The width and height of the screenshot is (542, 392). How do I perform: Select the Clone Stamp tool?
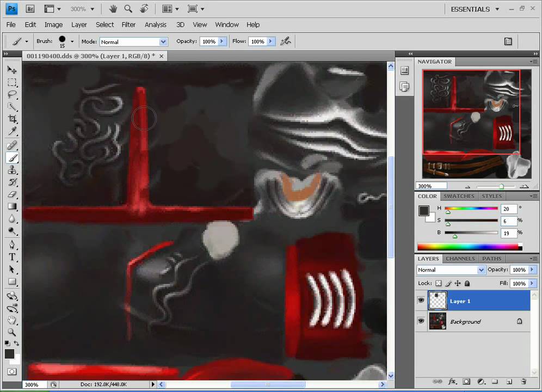coord(12,170)
